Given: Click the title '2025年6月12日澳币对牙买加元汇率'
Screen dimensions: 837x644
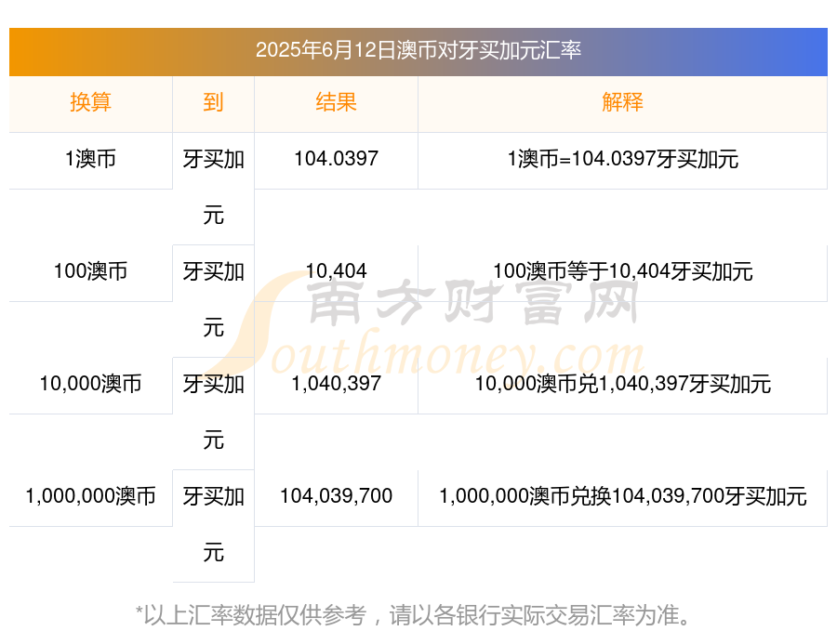Looking at the screenshot, I should (x=418, y=51).
